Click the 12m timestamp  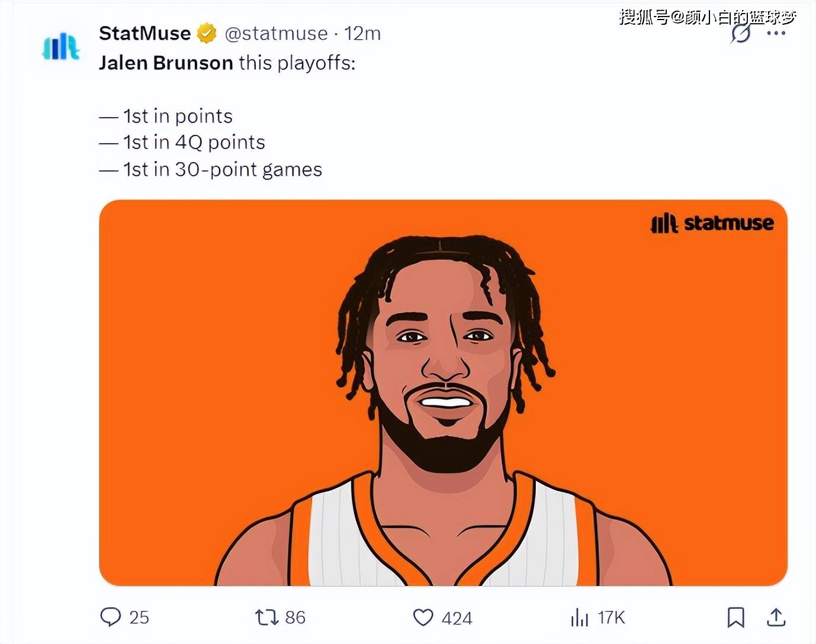pyautogui.click(x=362, y=34)
